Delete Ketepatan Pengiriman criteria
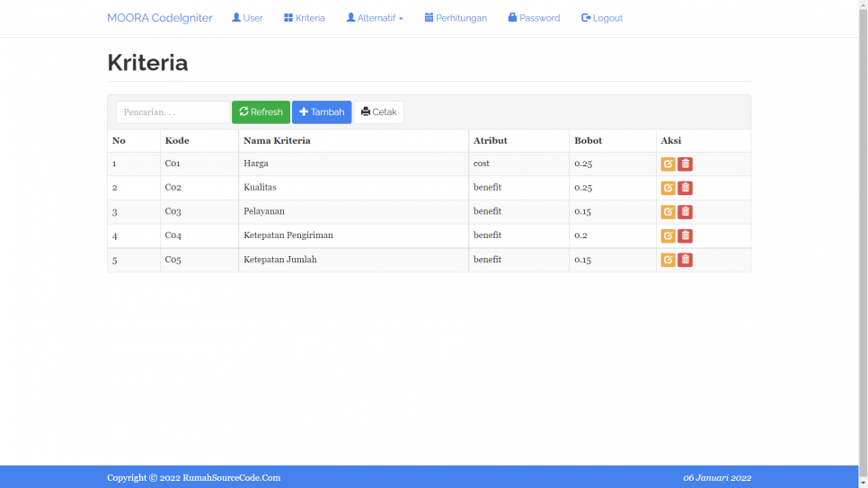 (x=685, y=236)
